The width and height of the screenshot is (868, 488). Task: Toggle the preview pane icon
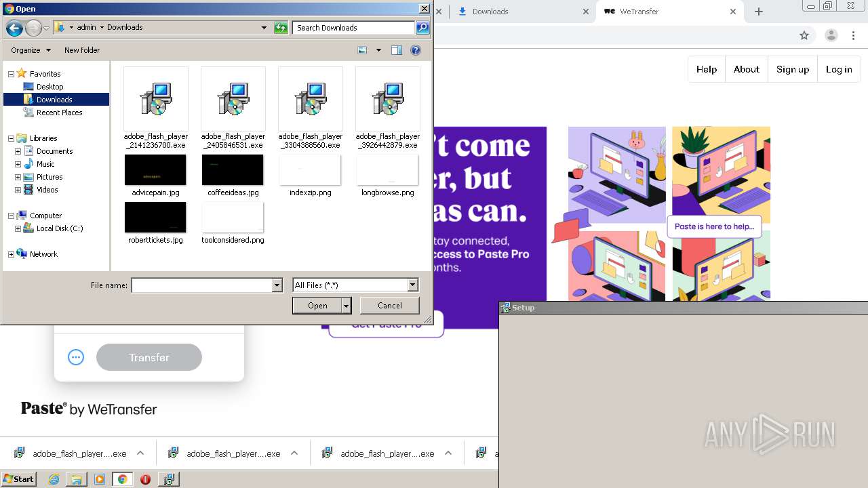[x=397, y=50]
